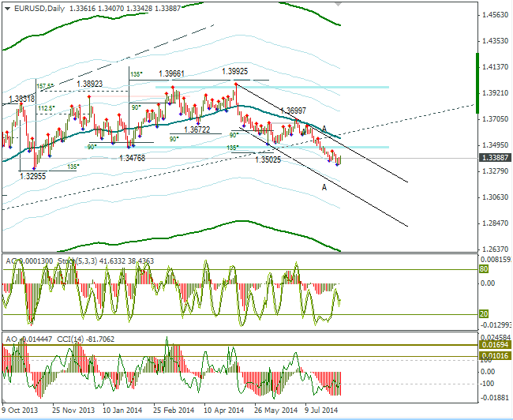Click the Stochastic level 80 tag
This screenshot has width=513, height=420.
click(x=484, y=269)
